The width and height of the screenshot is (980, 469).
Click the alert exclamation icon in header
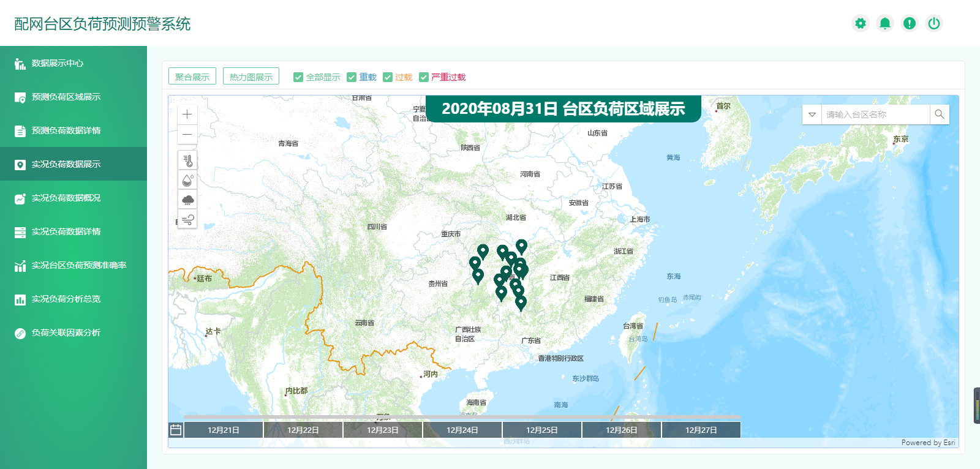(910, 23)
